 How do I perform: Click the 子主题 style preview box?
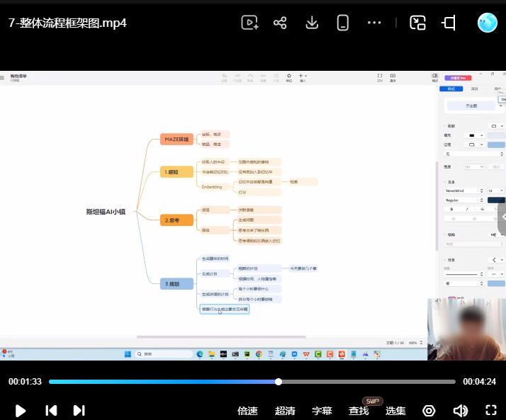pyautogui.click(x=471, y=106)
